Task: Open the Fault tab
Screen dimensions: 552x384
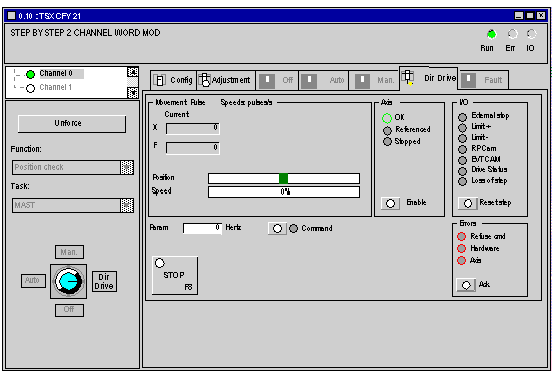Action: pyautogui.click(x=484, y=80)
